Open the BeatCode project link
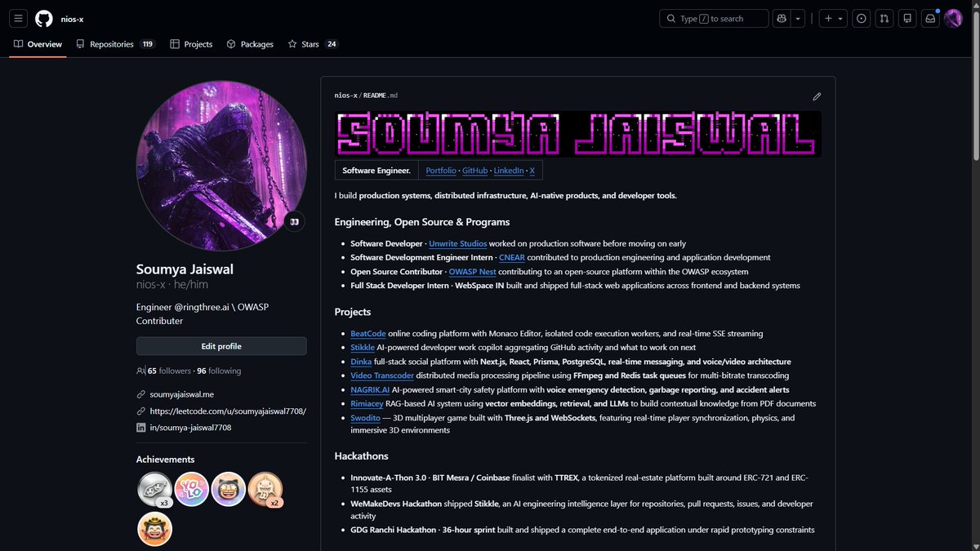Image resolution: width=980 pixels, height=551 pixels. [367, 334]
